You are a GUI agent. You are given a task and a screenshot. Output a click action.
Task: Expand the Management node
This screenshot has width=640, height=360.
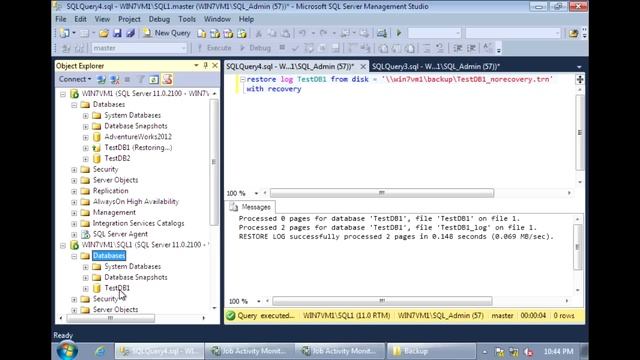coord(74,213)
